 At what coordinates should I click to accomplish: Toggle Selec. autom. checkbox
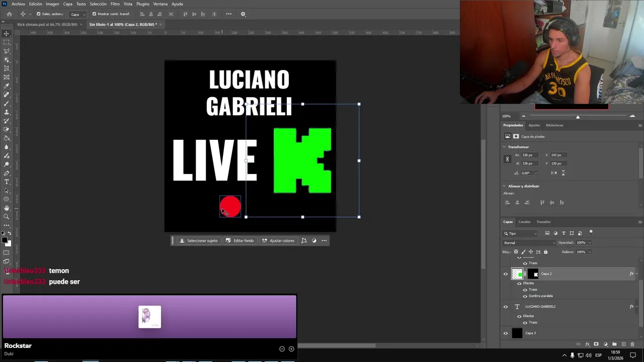click(x=38, y=14)
